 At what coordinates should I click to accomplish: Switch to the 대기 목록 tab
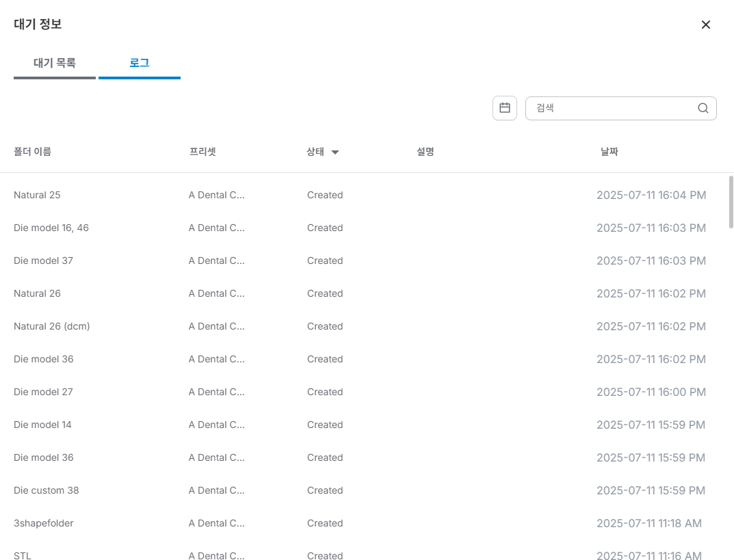pos(55,64)
